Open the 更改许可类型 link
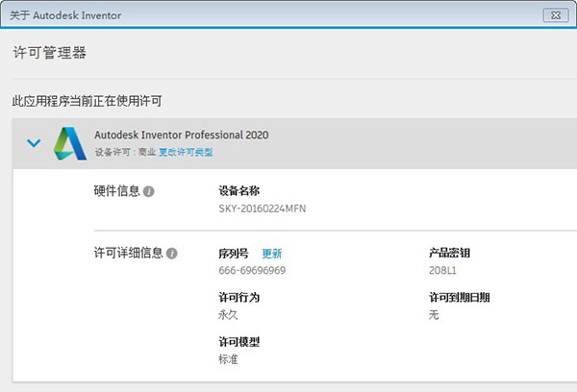 186,152
